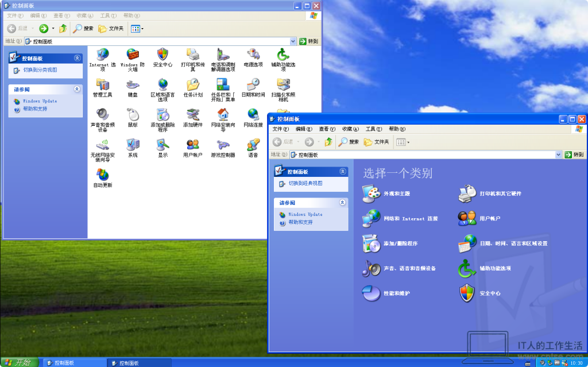Collapse 控制面板 sidebar panel in front window
Viewport: 588px width, 367px height.
coord(343,172)
